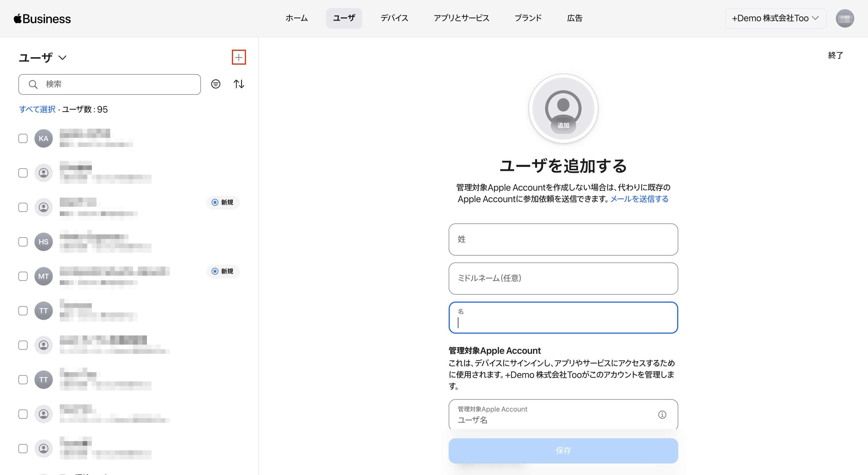Click the メールを送信する link
Image resolution: width=868 pixels, height=475 pixels.
tap(639, 199)
